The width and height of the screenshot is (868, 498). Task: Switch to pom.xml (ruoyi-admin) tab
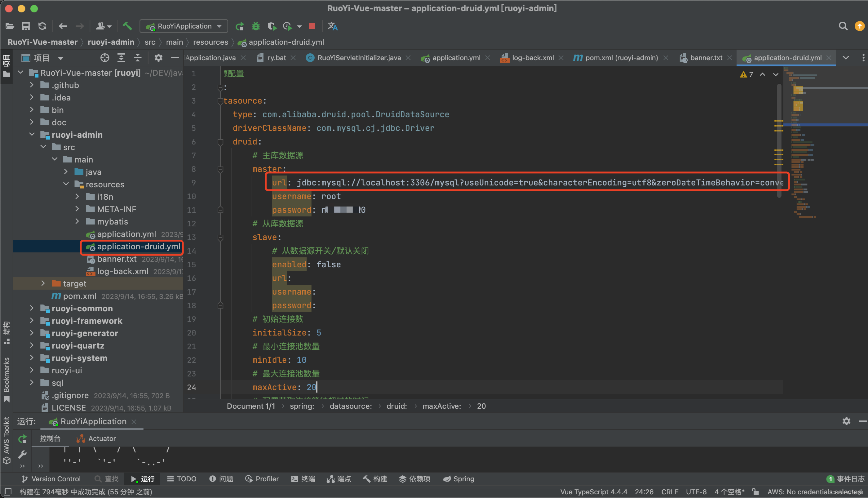point(621,58)
